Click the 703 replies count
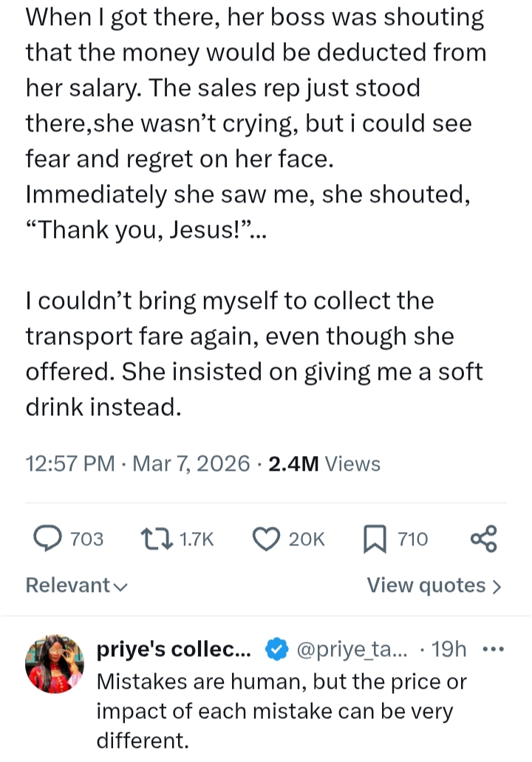The image size is (532, 762). (87, 540)
